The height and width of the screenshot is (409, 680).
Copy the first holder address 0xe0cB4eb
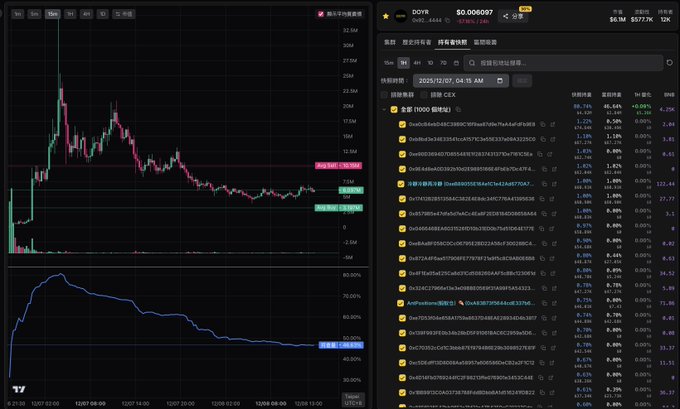(541, 125)
